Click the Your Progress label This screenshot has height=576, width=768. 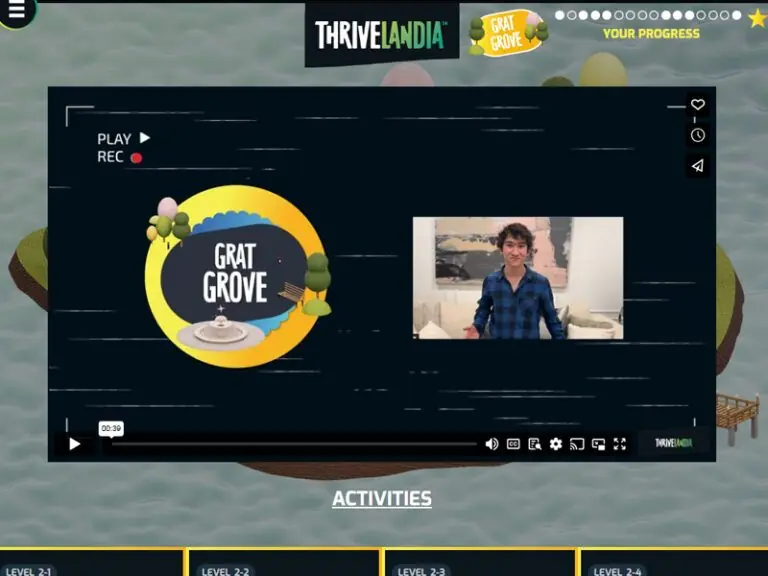[x=651, y=34]
